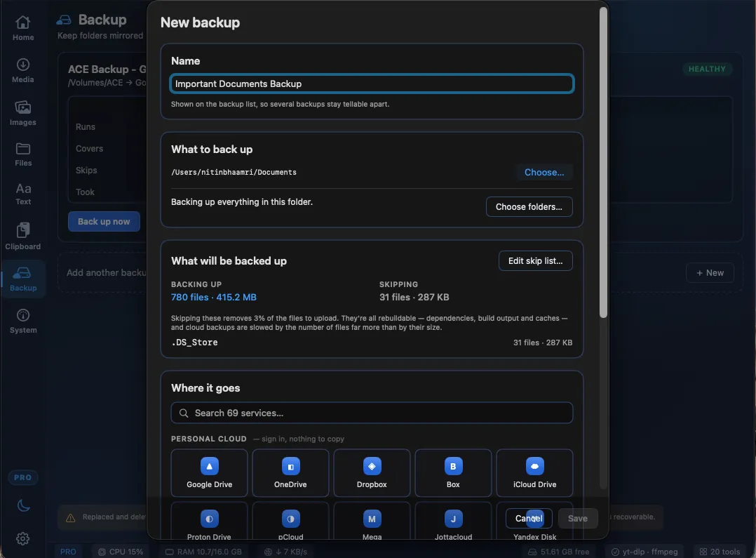Click 31 files · 287 KB skipping summary
The width and height of the screenshot is (756, 558).
coord(414,298)
